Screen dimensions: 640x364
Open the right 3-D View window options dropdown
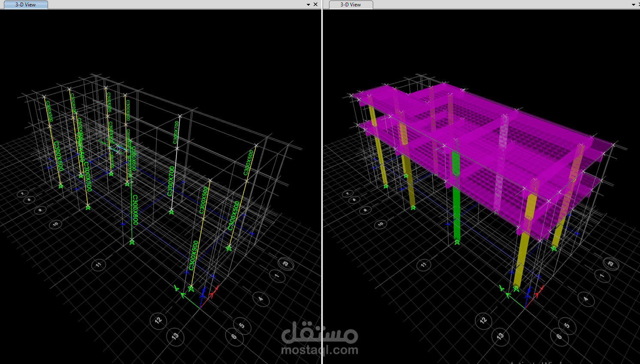pyautogui.click(x=633, y=5)
